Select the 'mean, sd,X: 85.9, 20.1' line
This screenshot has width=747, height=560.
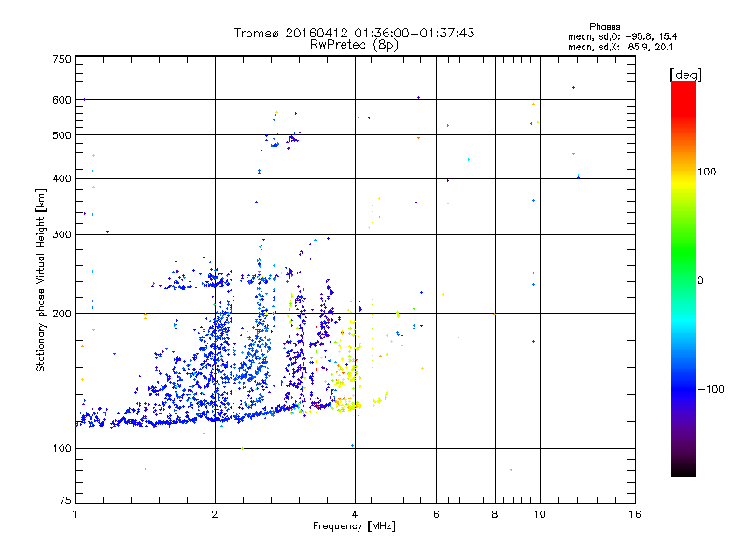pyautogui.click(x=620, y=47)
